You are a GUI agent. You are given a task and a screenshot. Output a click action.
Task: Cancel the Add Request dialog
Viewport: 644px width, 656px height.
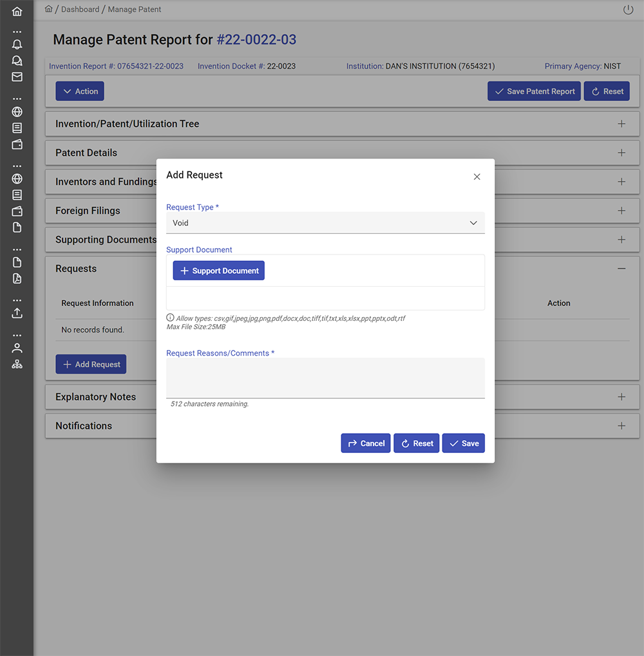tap(365, 443)
